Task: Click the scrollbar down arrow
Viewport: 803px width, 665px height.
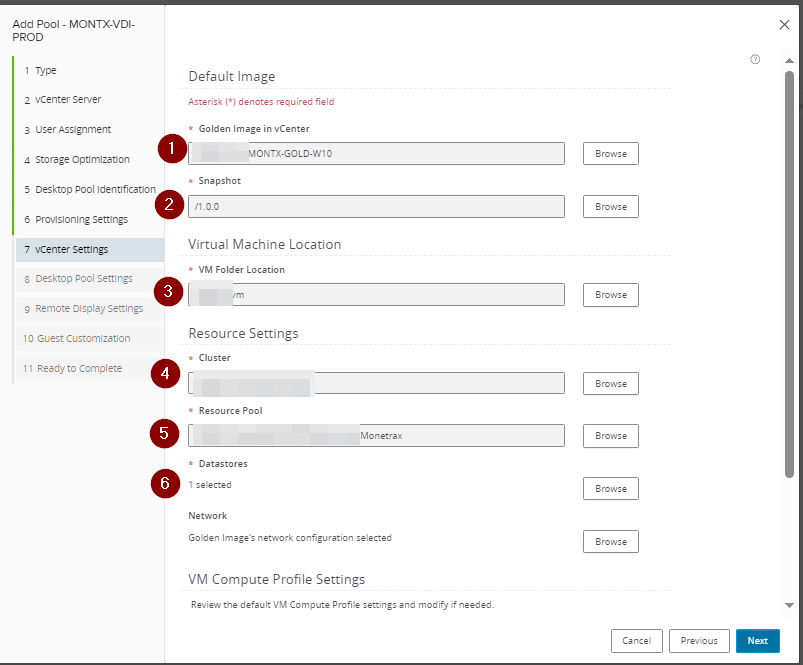Action: (789, 605)
